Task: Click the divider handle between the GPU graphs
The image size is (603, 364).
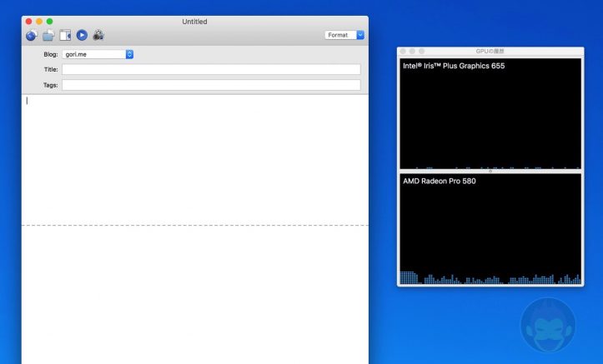Action: point(490,172)
